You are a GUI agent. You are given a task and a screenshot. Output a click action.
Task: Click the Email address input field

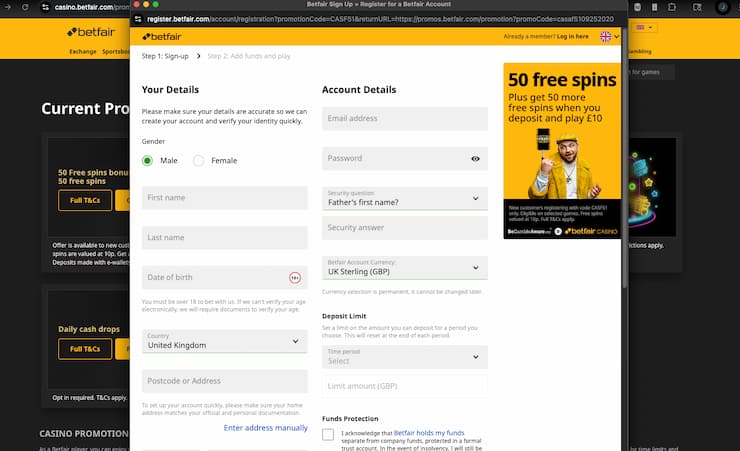pos(405,118)
